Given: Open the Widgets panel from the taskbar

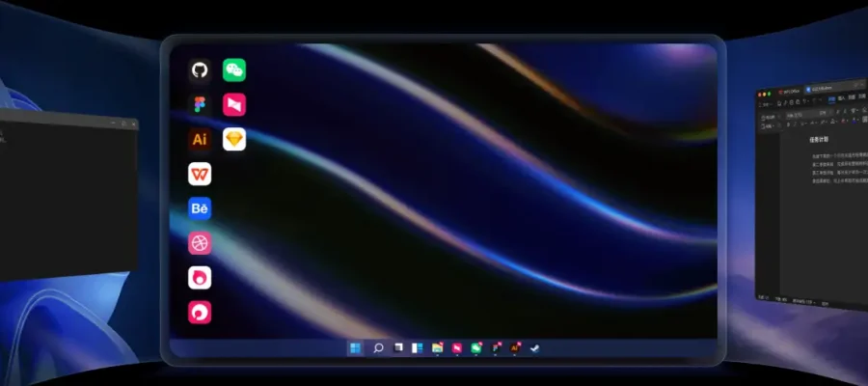Looking at the screenshot, I should click(x=418, y=348).
